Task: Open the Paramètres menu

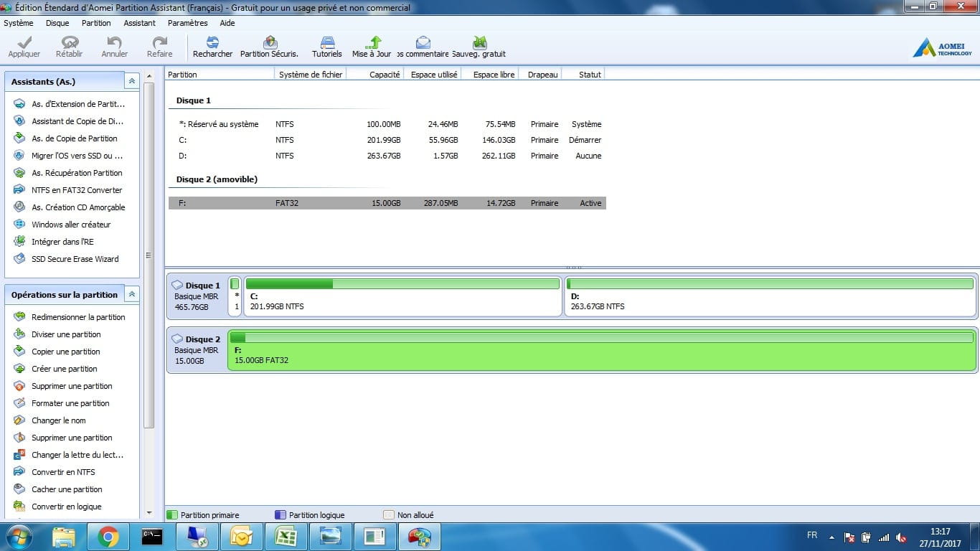Action: tap(187, 23)
